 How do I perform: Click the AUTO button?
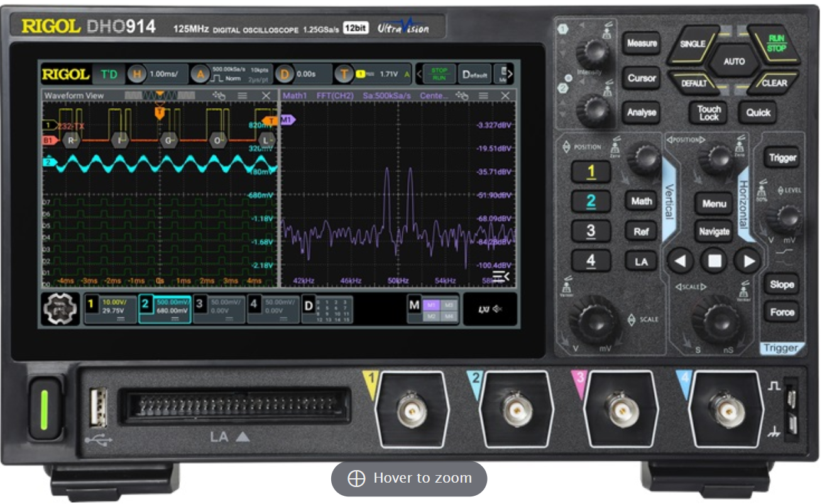[x=733, y=62]
